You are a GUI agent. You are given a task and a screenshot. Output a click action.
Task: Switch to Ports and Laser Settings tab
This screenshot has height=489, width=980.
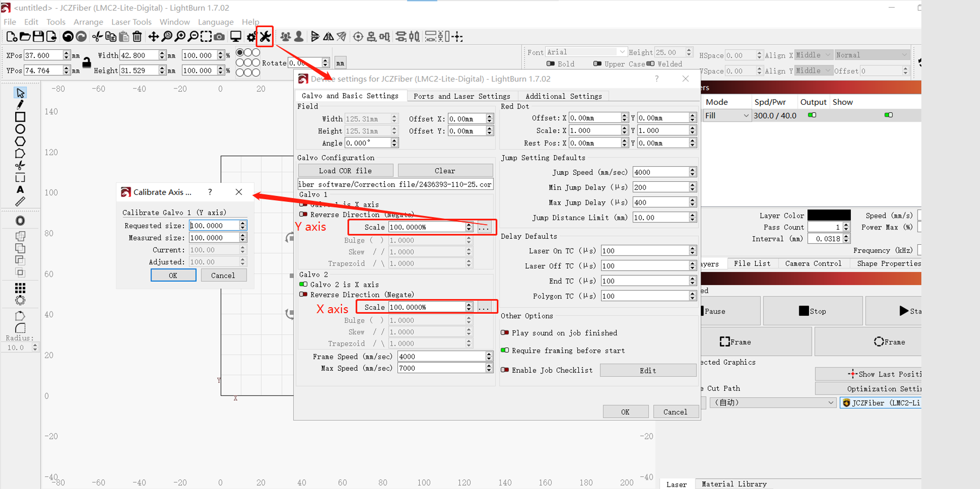click(x=461, y=96)
